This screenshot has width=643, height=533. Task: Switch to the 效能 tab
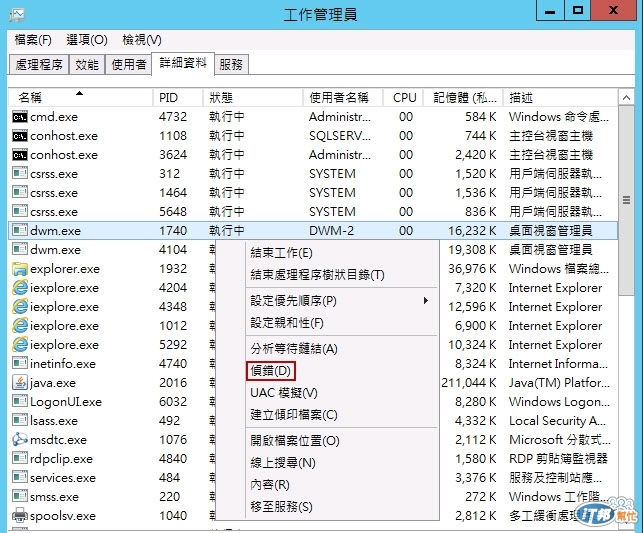coord(87,65)
